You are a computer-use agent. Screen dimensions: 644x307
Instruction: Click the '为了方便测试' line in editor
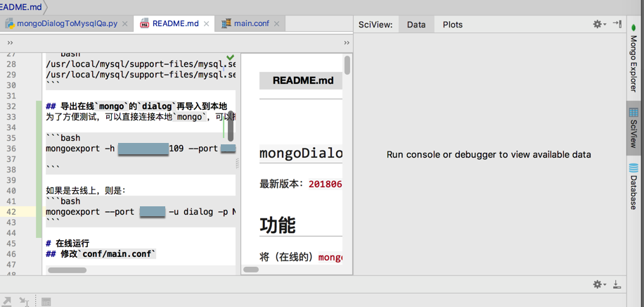[141, 117]
